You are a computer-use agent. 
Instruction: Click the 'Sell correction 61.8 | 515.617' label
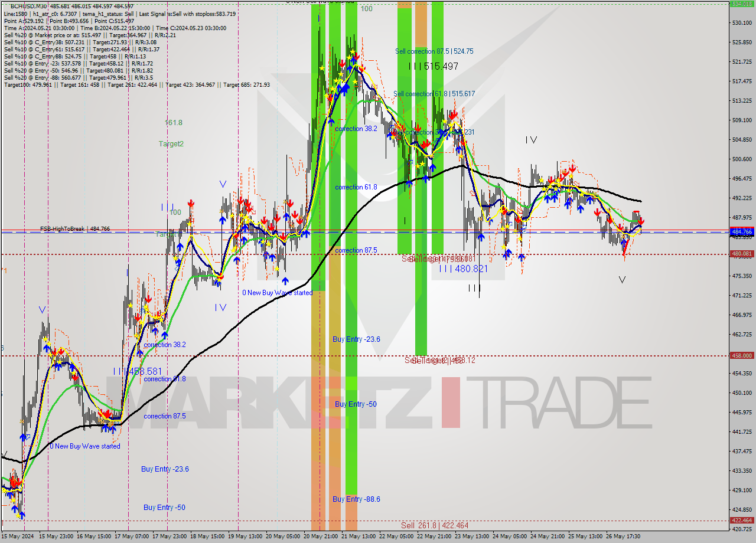tap(434, 94)
